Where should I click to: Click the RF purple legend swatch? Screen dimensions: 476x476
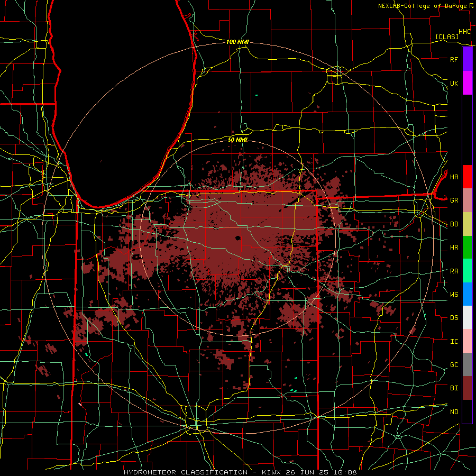pyautogui.click(x=467, y=59)
